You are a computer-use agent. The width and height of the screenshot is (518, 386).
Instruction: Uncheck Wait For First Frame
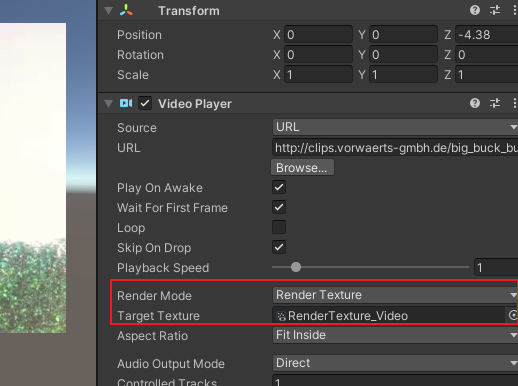click(279, 207)
